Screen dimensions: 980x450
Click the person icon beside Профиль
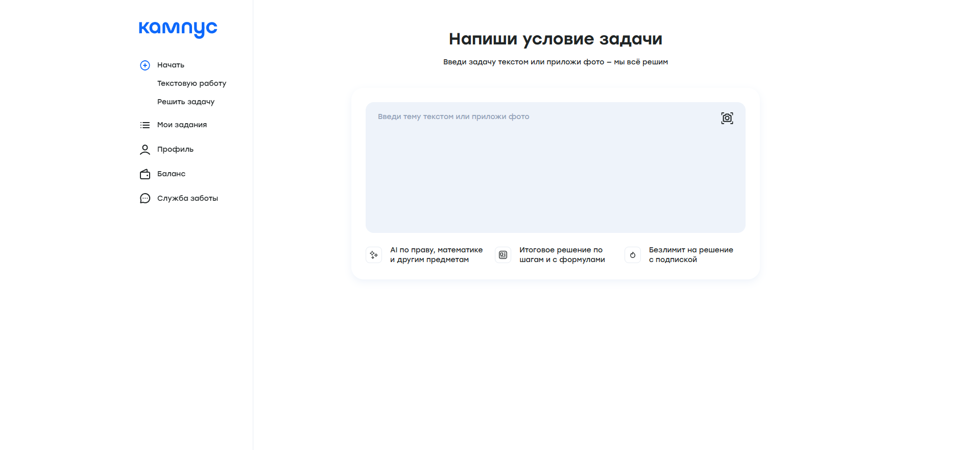pos(145,150)
